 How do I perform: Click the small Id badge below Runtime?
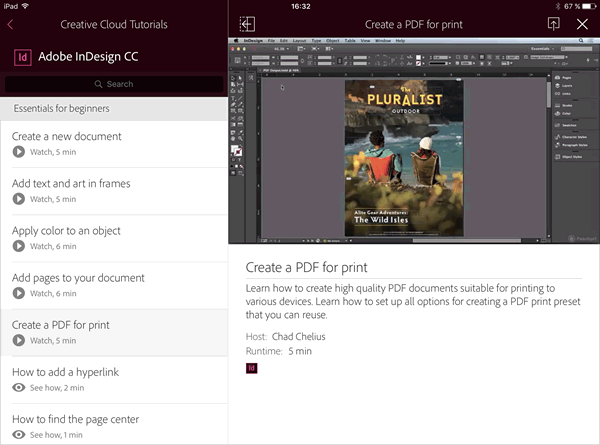[x=252, y=368]
